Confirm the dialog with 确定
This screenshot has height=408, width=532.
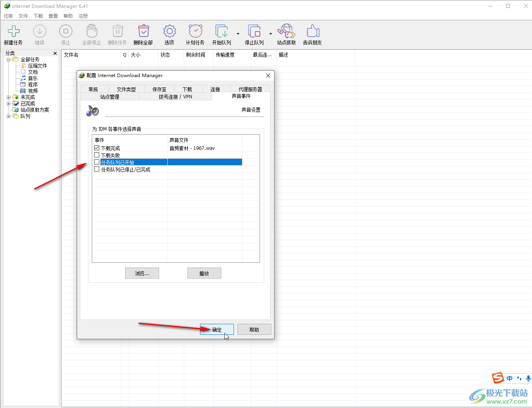click(x=217, y=330)
